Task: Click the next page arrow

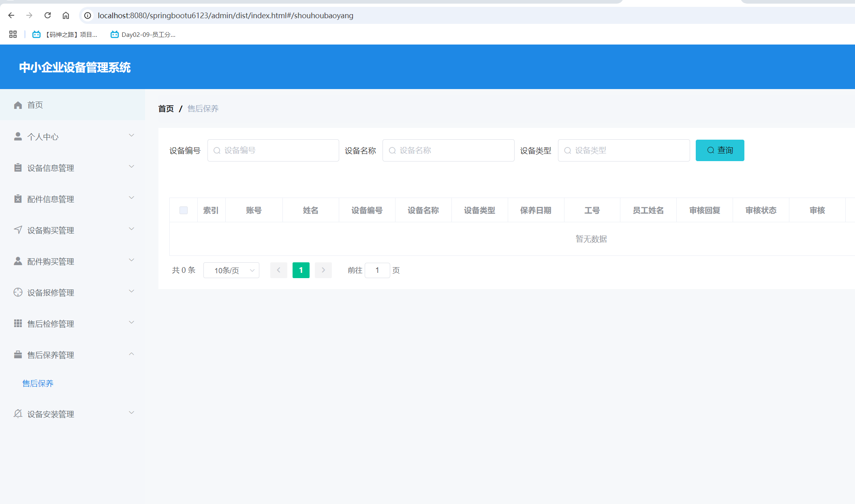Action: coord(323,270)
